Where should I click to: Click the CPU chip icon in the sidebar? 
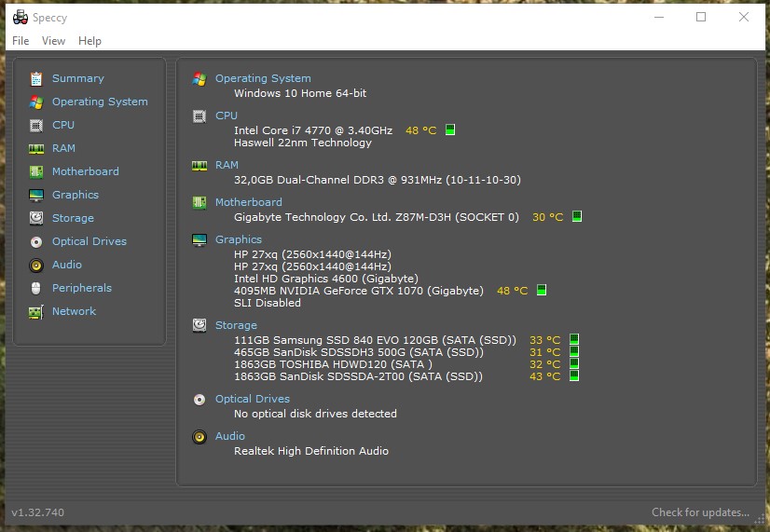35,125
